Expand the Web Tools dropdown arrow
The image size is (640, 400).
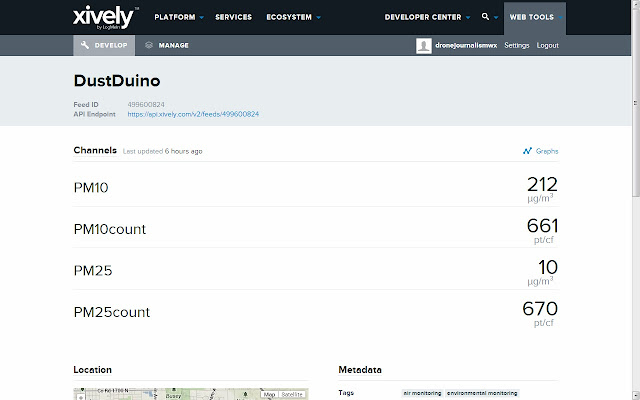[560, 18]
